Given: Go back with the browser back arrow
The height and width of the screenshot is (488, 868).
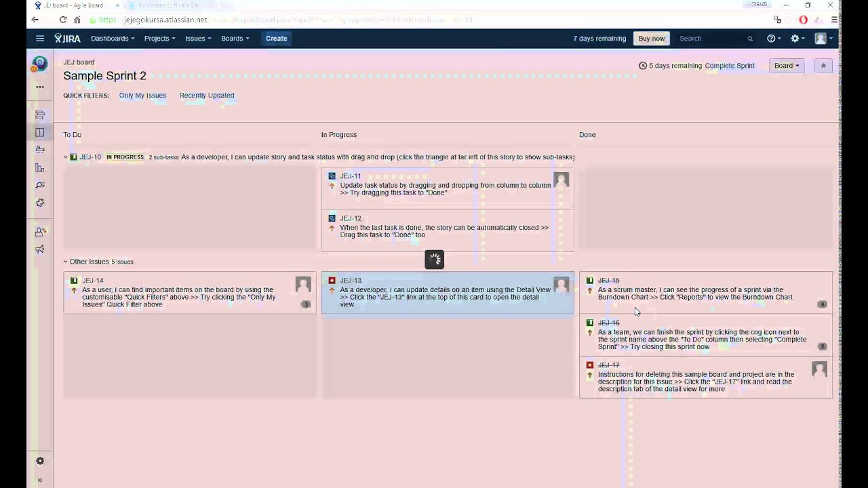Looking at the screenshot, I should coord(35,20).
